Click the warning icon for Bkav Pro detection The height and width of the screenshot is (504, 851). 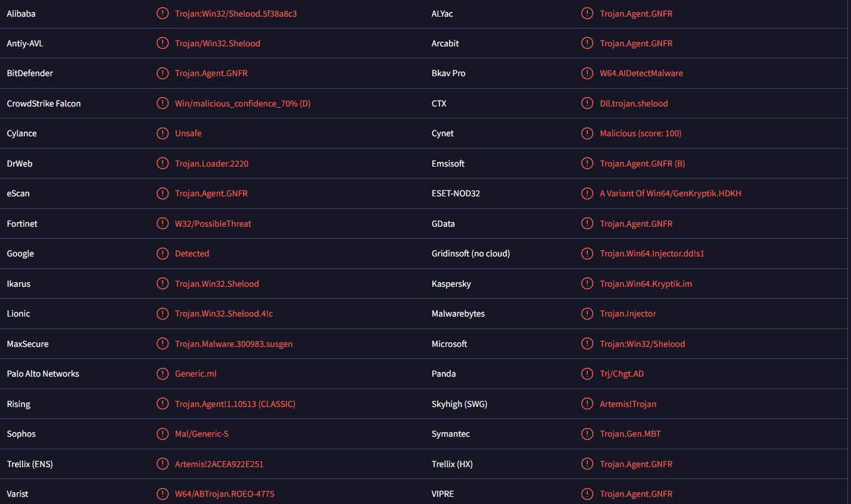tap(587, 73)
